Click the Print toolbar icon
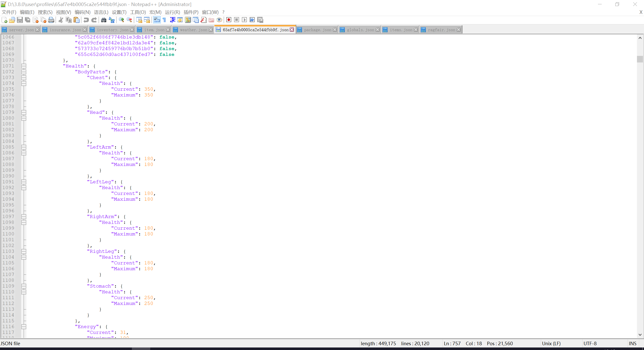 click(51, 20)
